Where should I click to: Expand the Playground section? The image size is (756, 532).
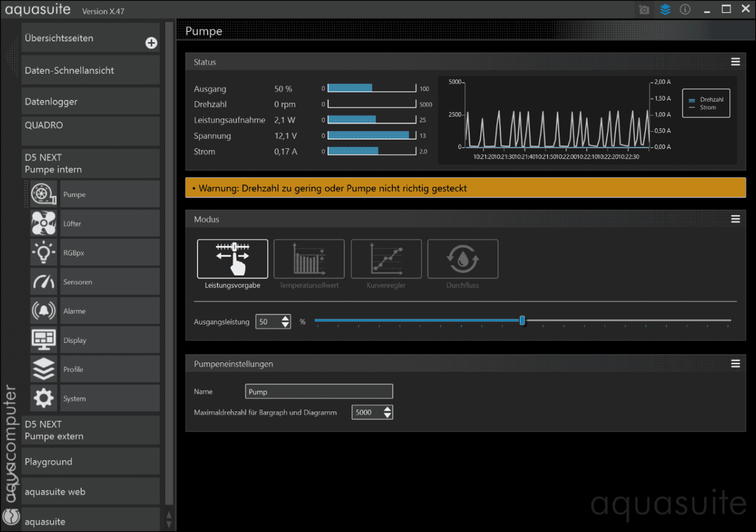coord(91,461)
